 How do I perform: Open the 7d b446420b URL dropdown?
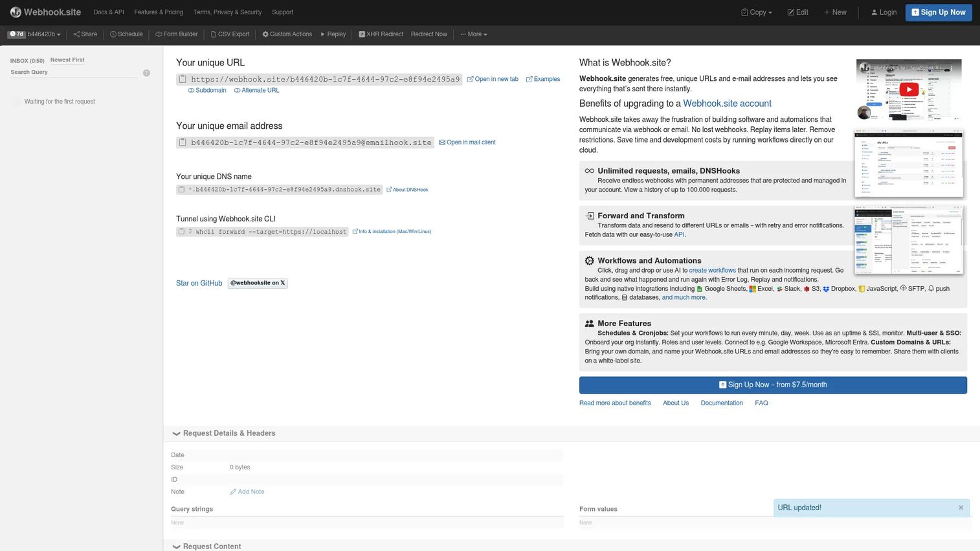click(x=35, y=34)
